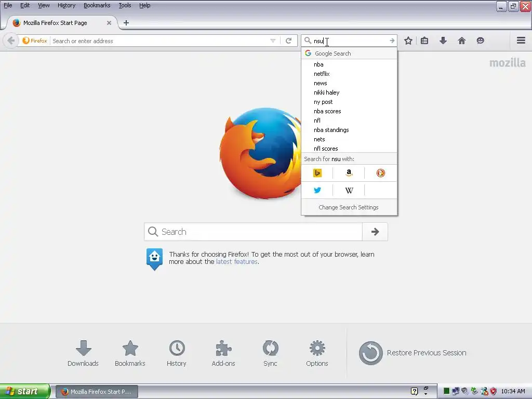532x399 pixels.
Task: Choose the 'news' suggestion
Action: pyautogui.click(x=349, y=83)
